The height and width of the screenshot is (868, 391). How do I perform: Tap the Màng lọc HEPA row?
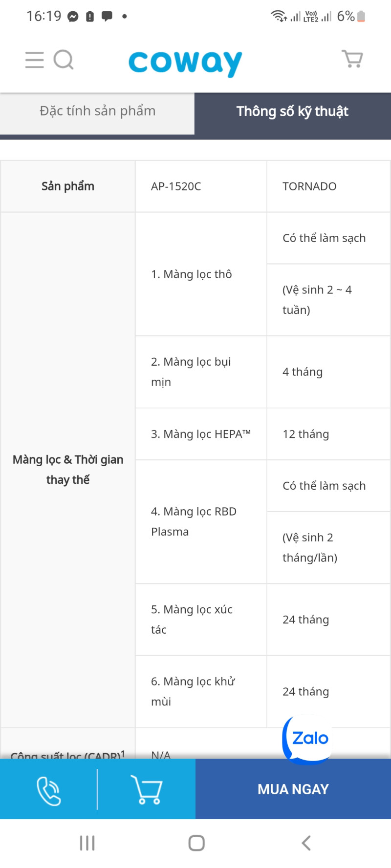tap(200, 434)
